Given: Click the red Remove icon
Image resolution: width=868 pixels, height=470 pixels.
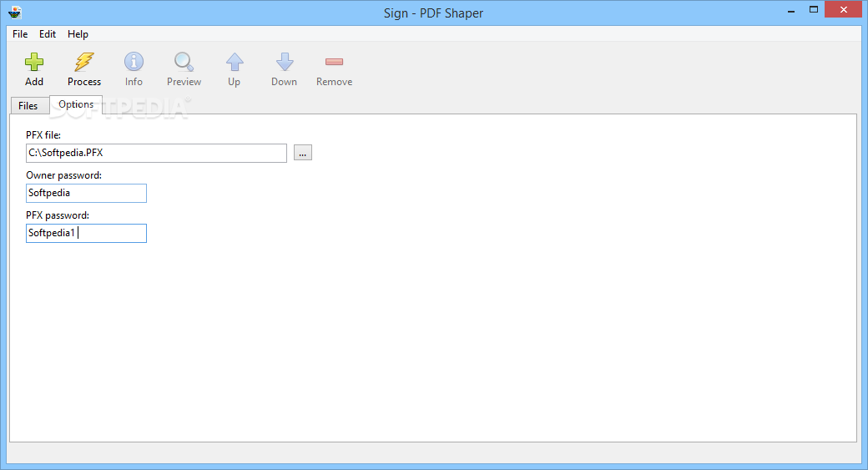Looking at the screenshot, I should (335, 62).
